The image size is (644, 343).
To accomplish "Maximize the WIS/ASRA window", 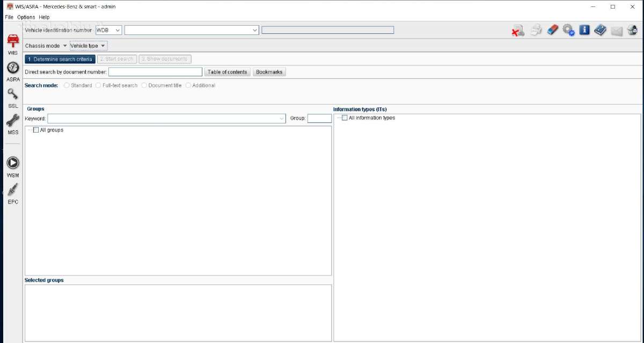I will (x=613, y=6).
